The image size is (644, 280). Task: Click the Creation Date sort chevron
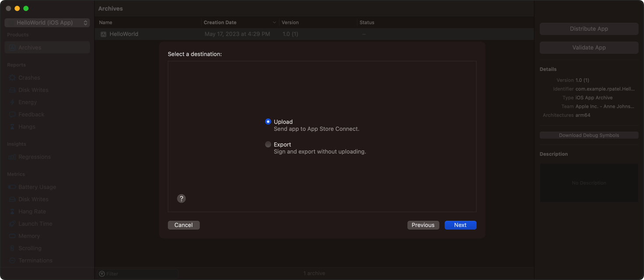click(275, 22)
